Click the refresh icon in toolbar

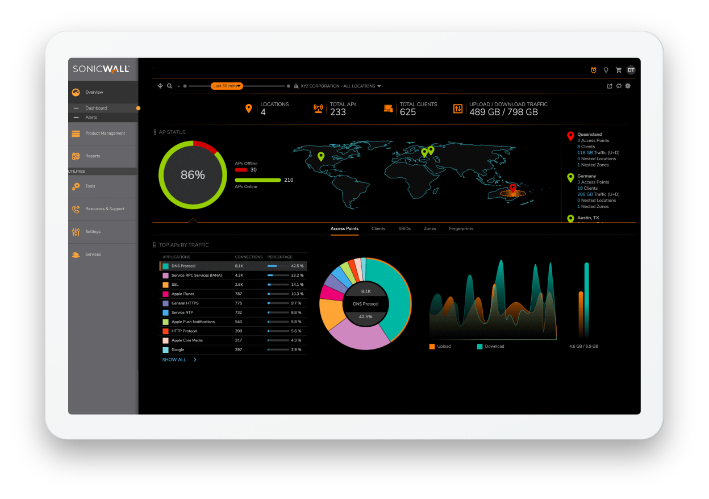tap(619, 86)
